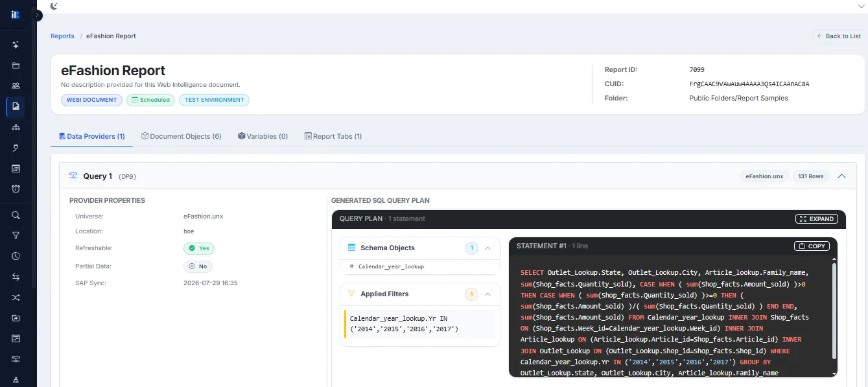Click the shuffle arrows sidebar icon
Screen dimensions: 868x387
click(16, 298)
